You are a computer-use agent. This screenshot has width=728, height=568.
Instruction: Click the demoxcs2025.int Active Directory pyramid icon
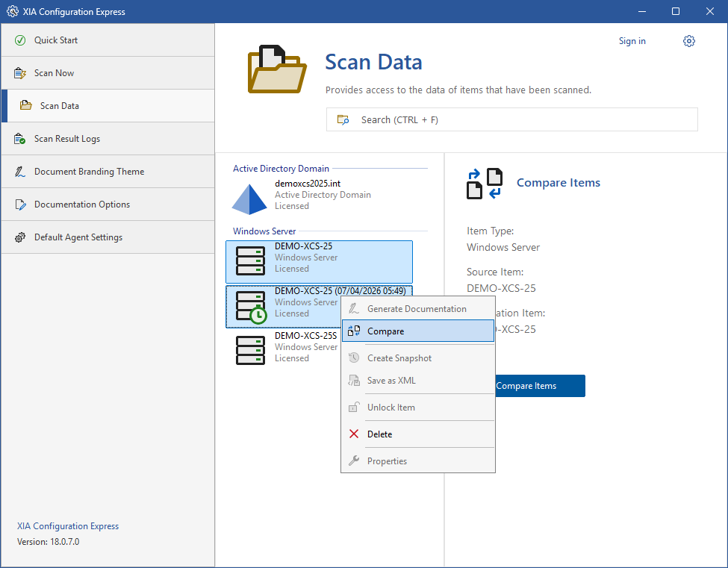[249, 198]
